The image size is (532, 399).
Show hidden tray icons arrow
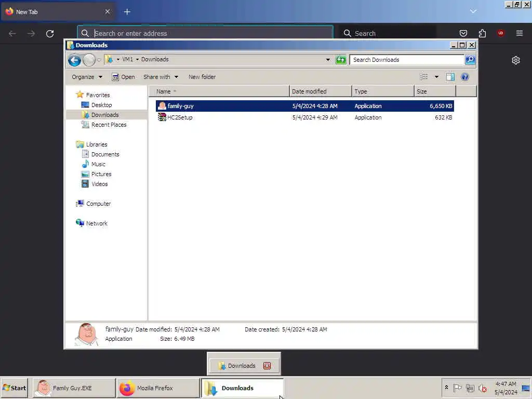pyautogui.click(x=446, y=388)
